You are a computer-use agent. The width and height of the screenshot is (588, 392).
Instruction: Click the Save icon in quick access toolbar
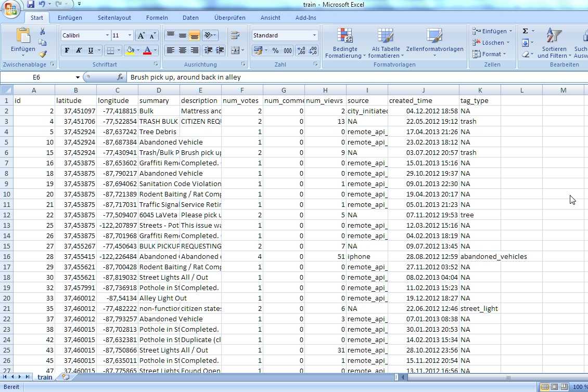[31, 4]
